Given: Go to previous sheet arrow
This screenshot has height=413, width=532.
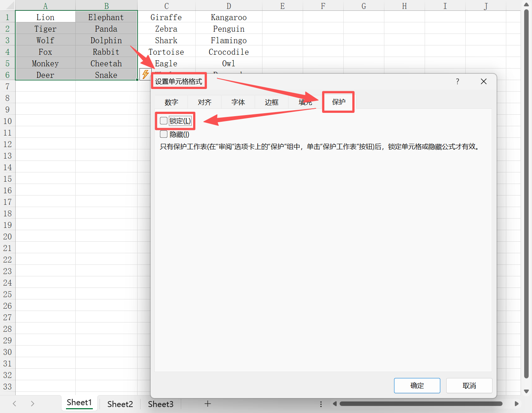Looking at the screenshot, I should (15, 404).
